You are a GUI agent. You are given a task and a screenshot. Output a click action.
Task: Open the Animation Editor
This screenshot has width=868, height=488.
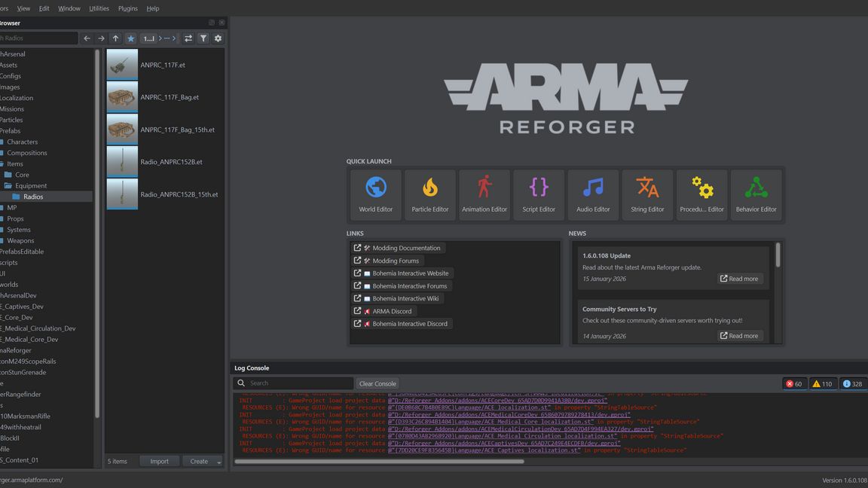[484, 194]
